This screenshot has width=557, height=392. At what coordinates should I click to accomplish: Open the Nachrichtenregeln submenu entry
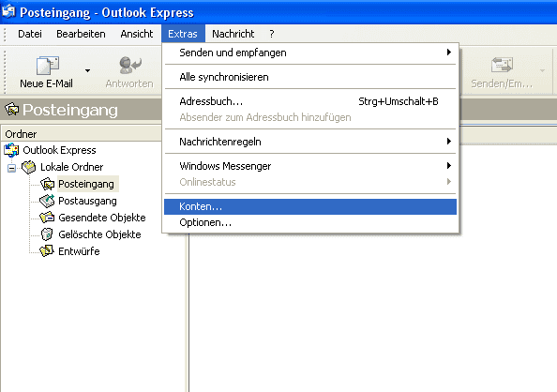tap(310, 142)
